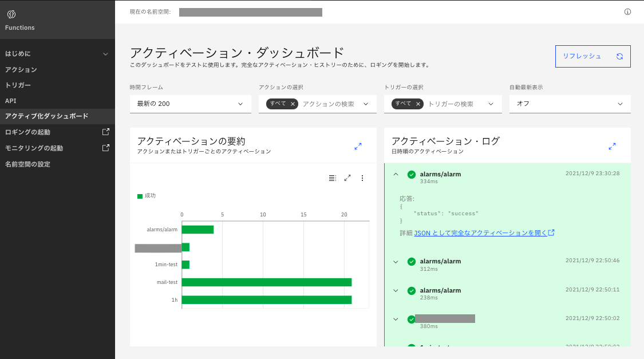Open the chart overflow menu with three dots

tap(362, 178)
